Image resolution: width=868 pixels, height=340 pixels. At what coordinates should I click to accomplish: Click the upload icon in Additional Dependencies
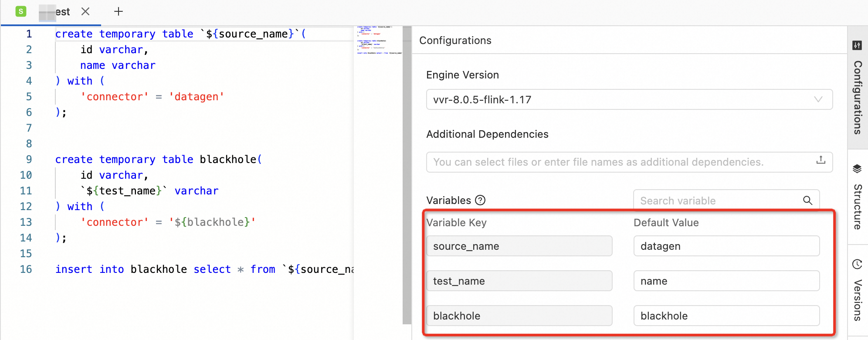[x=821, y=160]
